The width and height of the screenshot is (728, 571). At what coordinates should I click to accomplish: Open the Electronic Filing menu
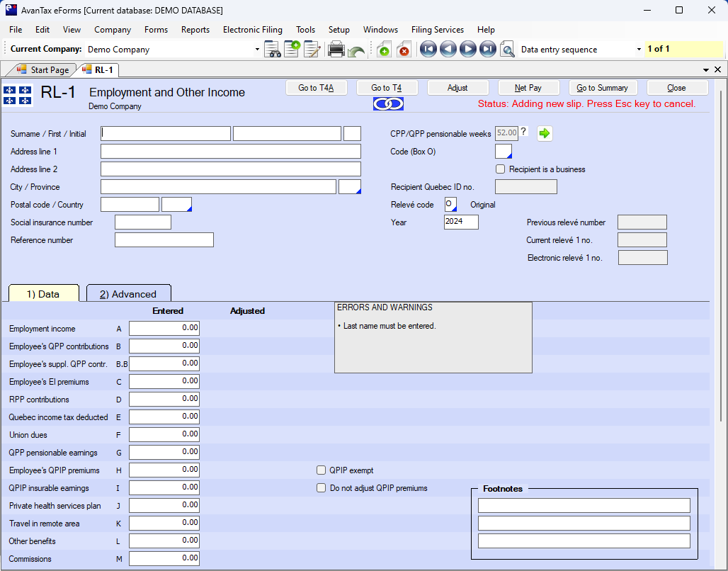pyautogui.click(x=252, y=30)
